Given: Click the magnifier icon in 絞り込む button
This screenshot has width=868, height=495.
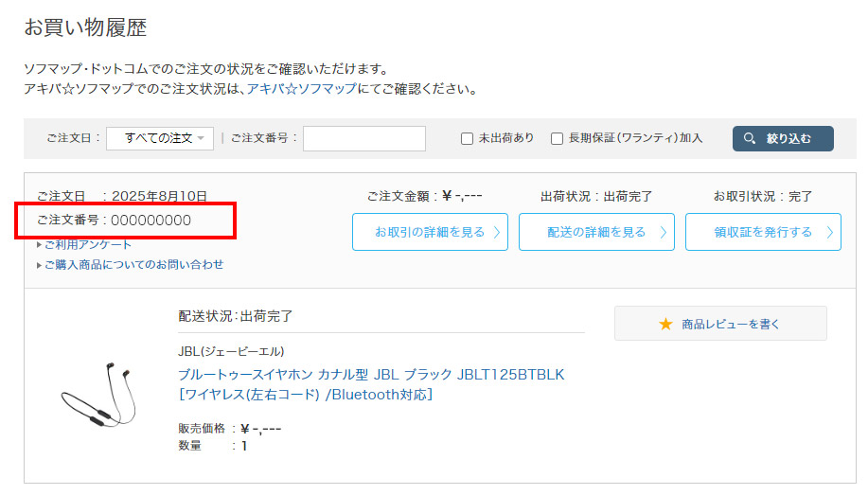Looking at the screenshot, I should [x=750, y=138].
